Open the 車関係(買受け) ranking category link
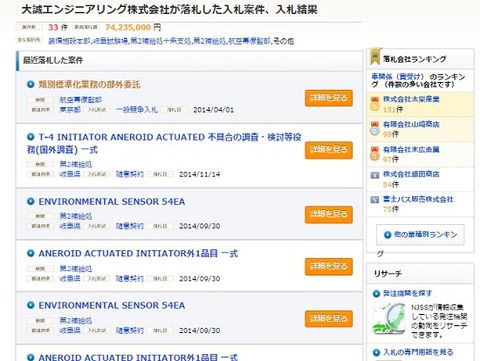Image resolution: width=480 pixels, height=361 pixels. [x=398, y=77]
